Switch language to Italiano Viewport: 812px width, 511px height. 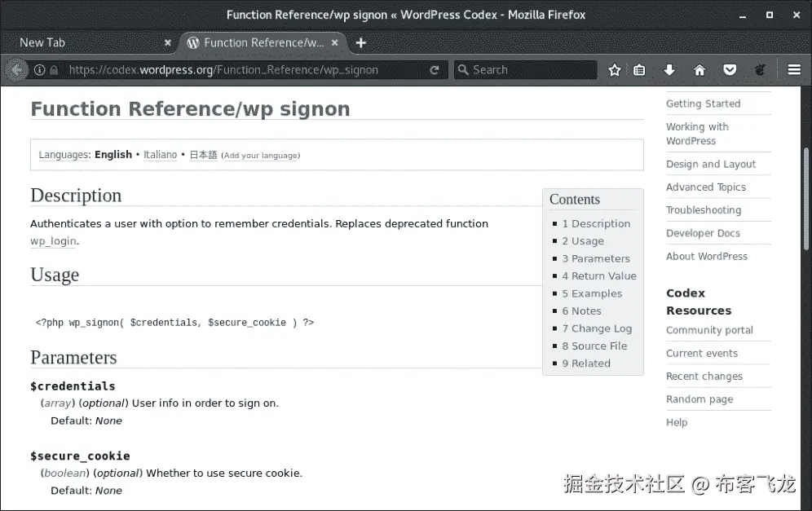tap(160, 155)
